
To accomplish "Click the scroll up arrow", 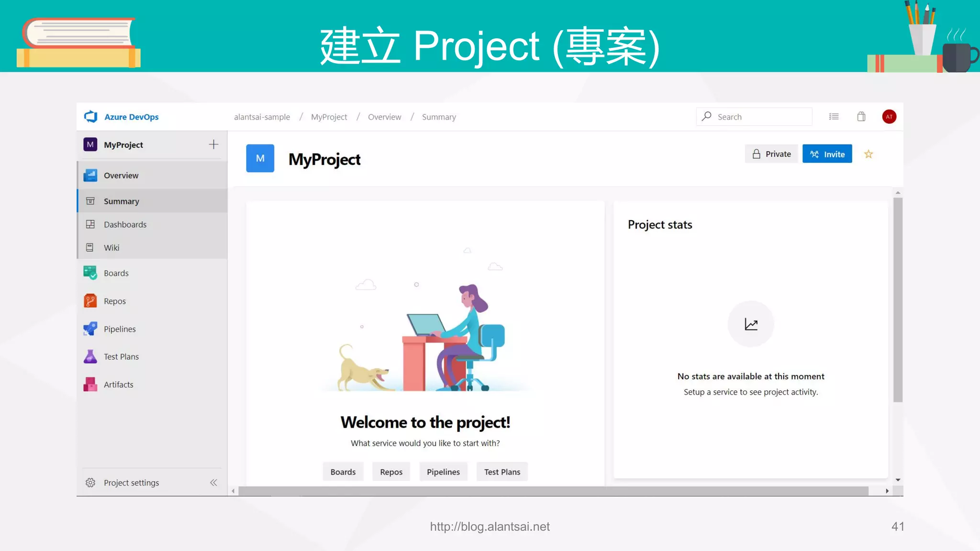I will pos(898,192).
